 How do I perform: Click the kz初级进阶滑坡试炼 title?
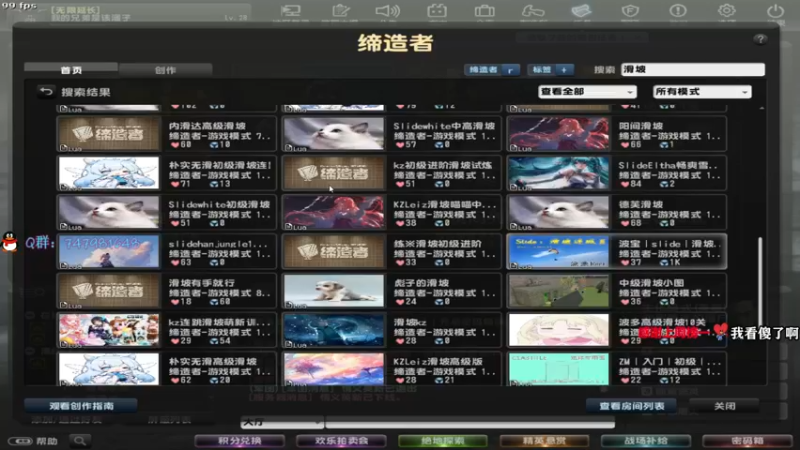[x=443, y=165]
